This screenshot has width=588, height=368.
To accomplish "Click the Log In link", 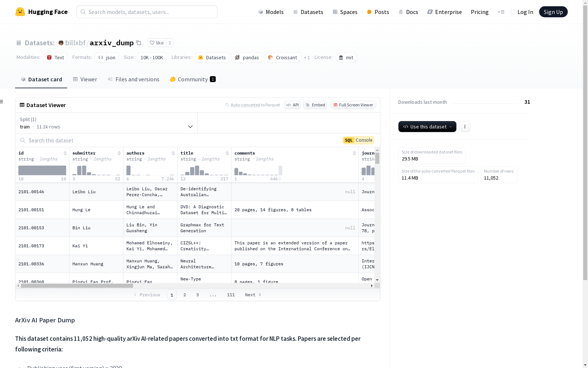I will click(x=525, y=12).
